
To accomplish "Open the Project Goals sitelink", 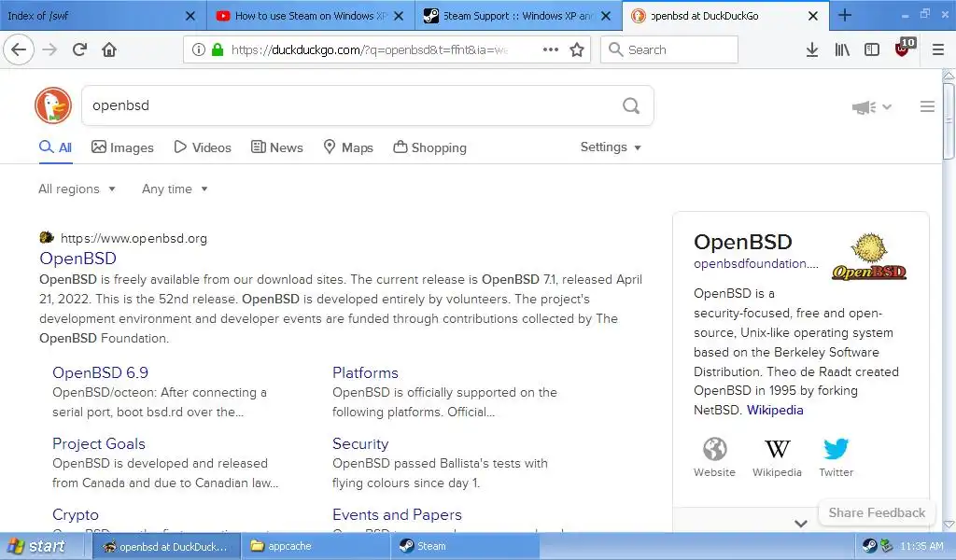I will pos(99,443).
